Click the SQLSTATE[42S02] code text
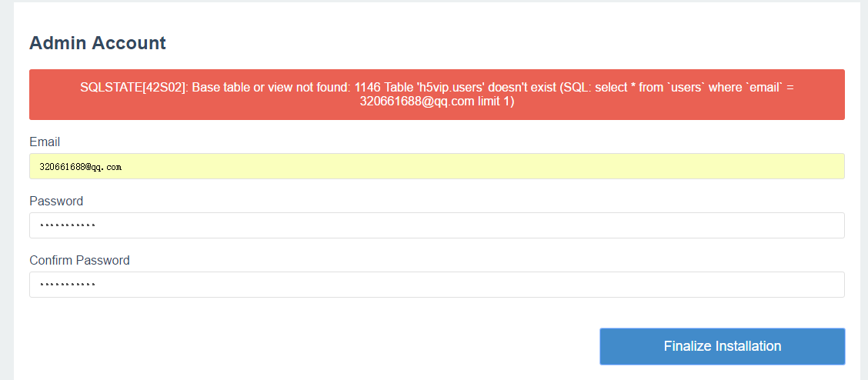Image resolution: width=868 pixels, height=380 pixels. (x=132, y=88)
